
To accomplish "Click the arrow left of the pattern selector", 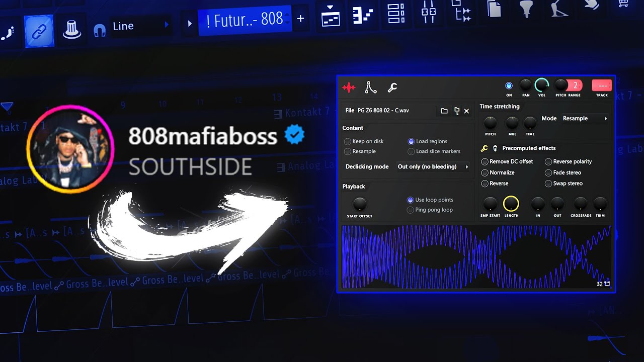I will click(x=189, y=23).
